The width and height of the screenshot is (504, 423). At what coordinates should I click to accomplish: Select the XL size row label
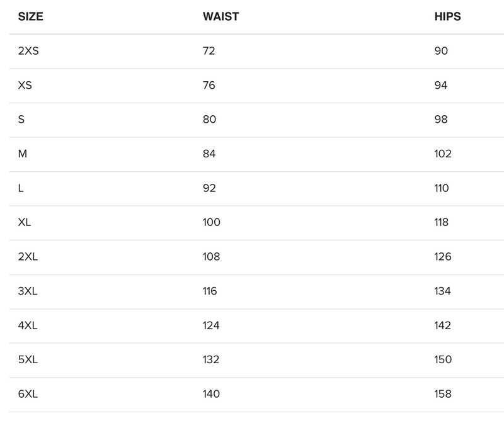[25, 222]
